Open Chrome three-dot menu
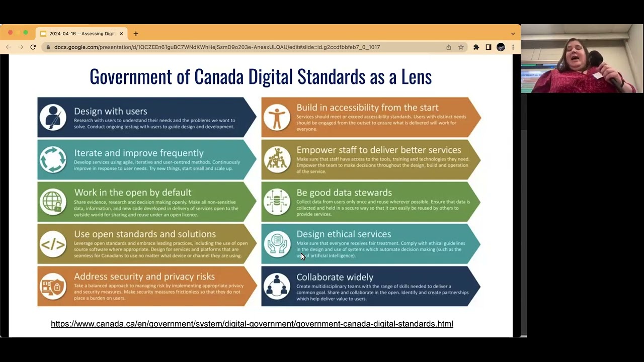 (x=513, y=47)
